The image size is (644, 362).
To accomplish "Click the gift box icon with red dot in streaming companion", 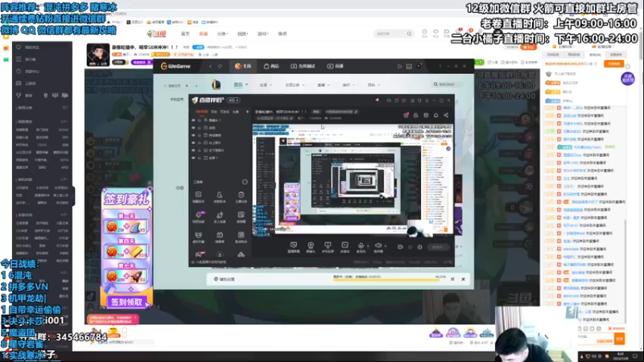I will (x=406, y=115).
